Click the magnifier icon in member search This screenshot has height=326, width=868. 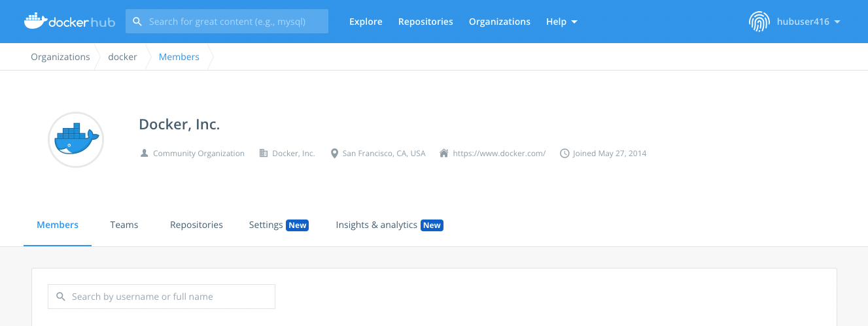(x=61, y=297)
